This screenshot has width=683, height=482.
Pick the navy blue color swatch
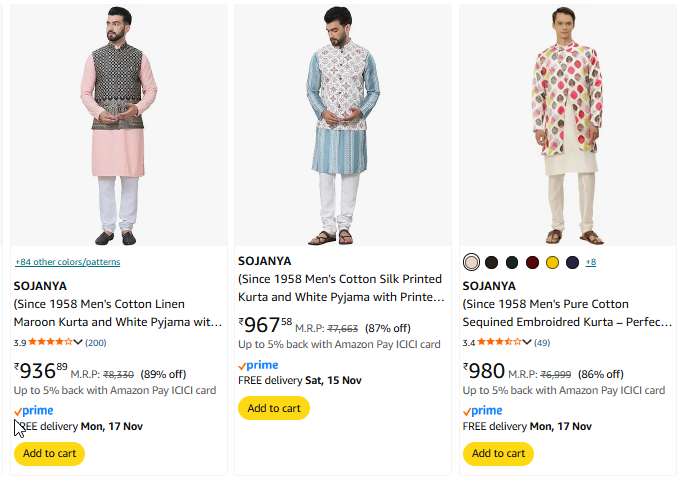tap(572, 262)
